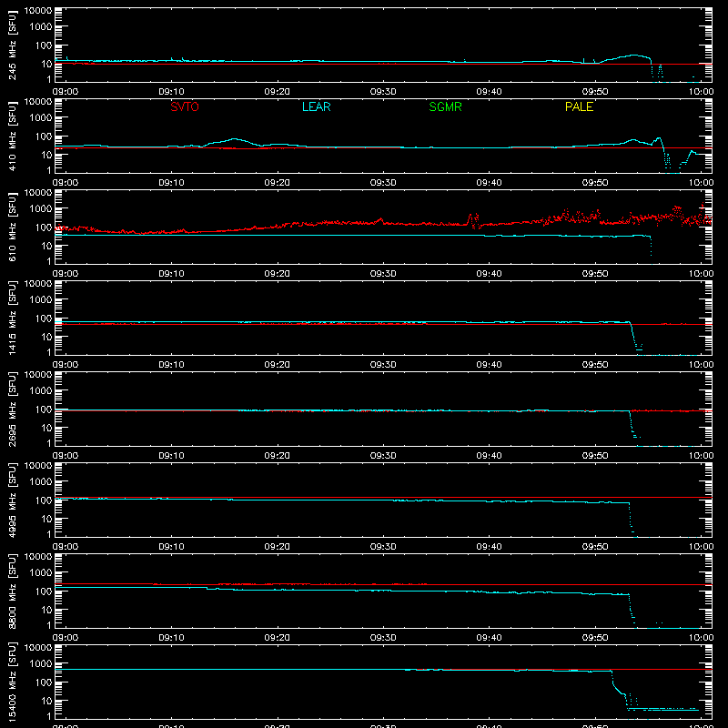Select the 4995 MHz [SFU] axis title
Viewport: 728px width, 728px height.
point(12,500)
